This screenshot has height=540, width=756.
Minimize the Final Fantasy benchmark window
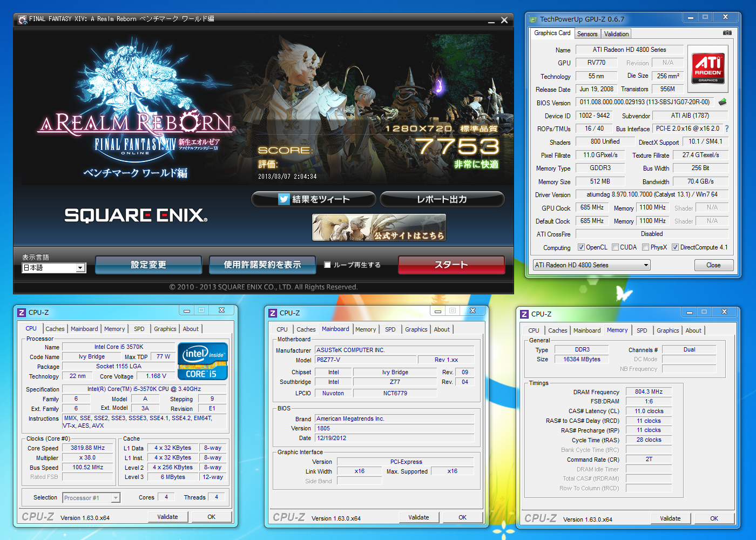pos(491,21)
